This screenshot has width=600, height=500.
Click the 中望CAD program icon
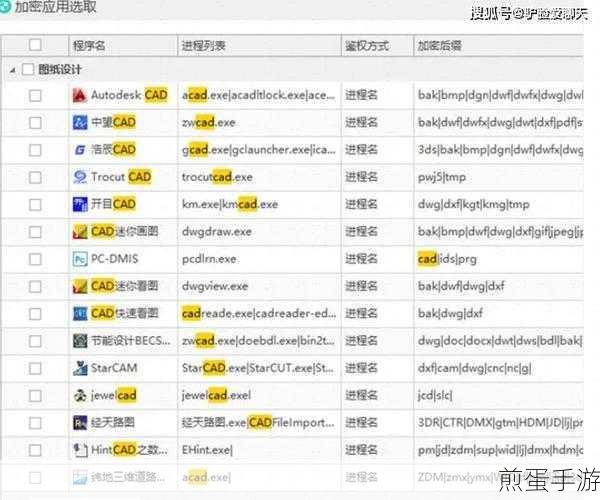[80, 122]
